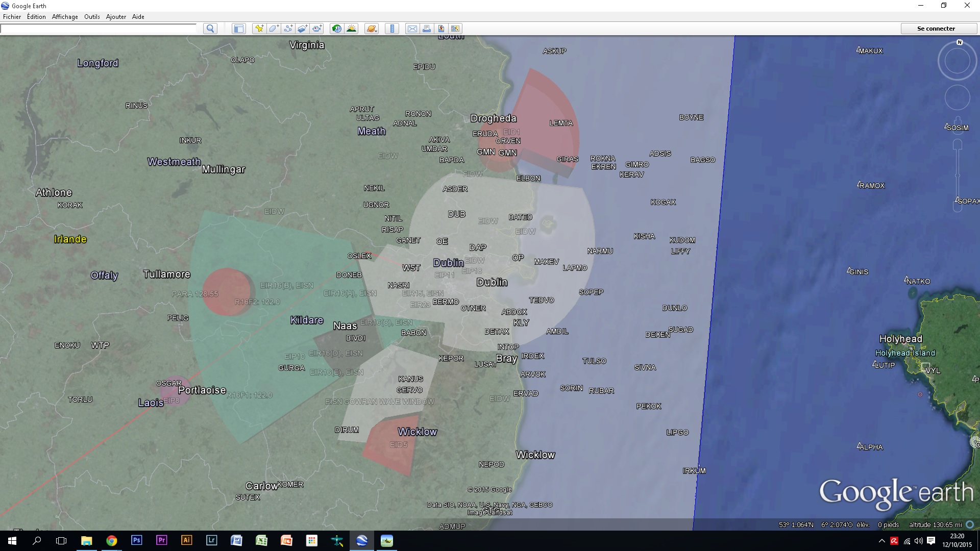Click the N north compass indicator
980x551 pixels.
pyautogui.click(x=960, y=42)
